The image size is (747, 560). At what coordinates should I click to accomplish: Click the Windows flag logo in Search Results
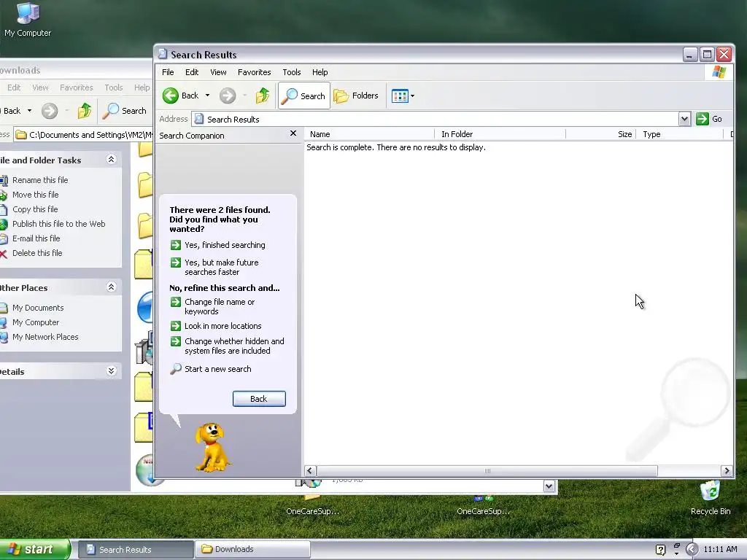point(719,72)
